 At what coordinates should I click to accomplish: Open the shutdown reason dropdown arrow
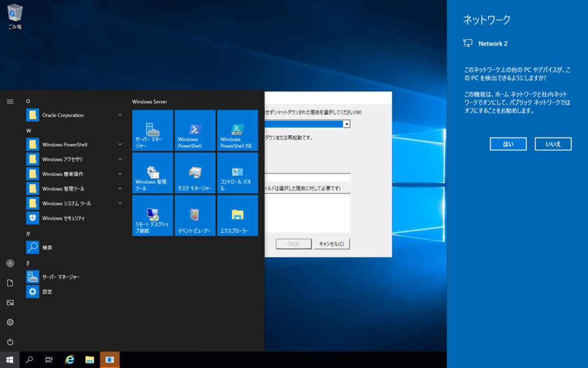point(346,124)
